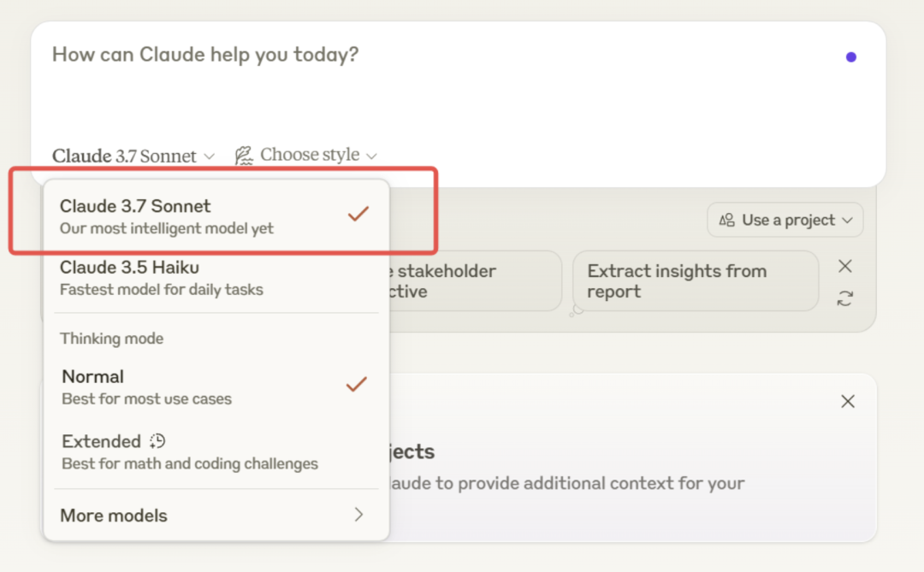The image size is (924, 572).
Task: Close the projects info banner
Action: [x=848, y=402]
